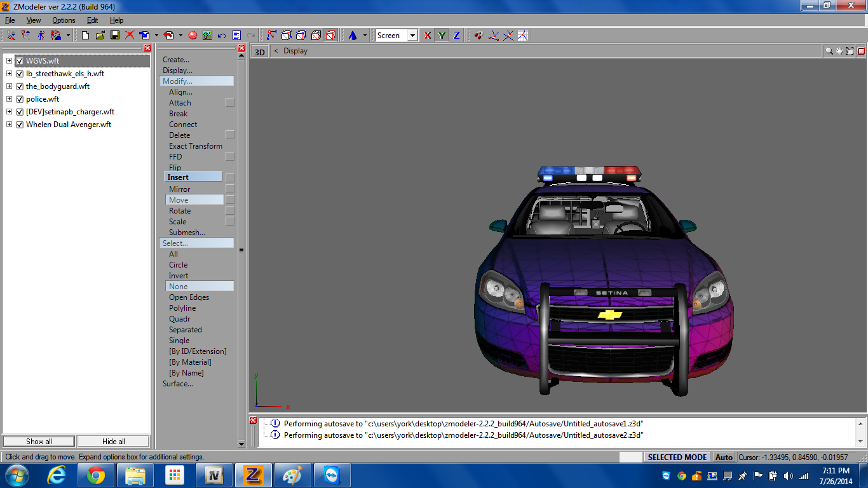Expand the [DEV]setinapb_charger.wft tree node

[9, 112]
